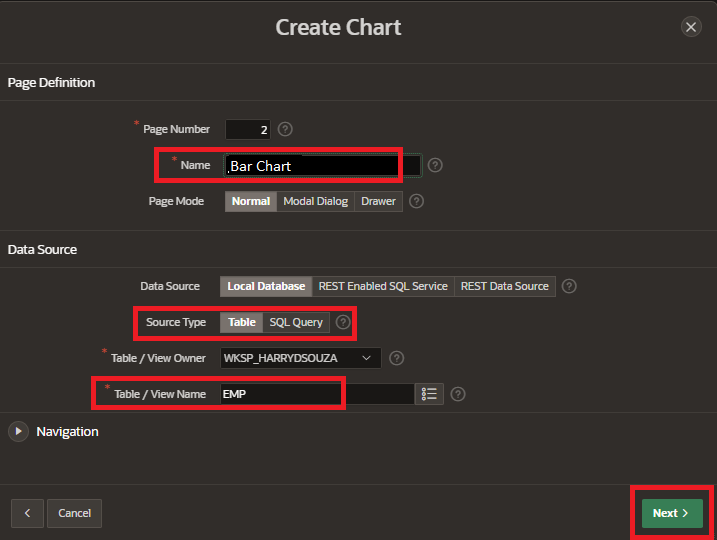Expand the Navigation section
This screenshot has width=717, height=540.
(19, 431)
